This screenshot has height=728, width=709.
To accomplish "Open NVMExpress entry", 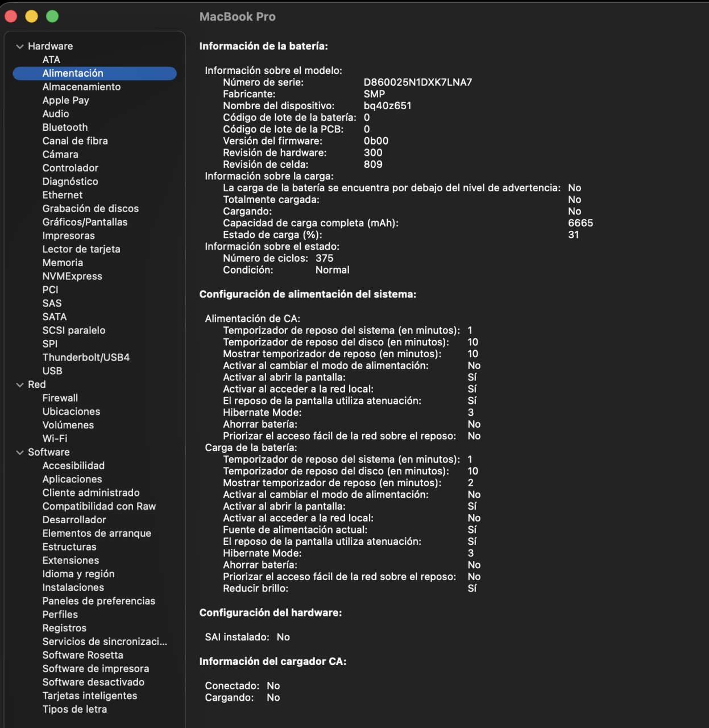I will (72, 276).
